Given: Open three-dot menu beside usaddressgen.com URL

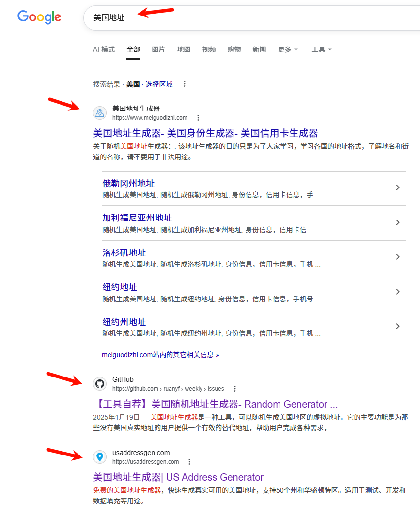Looking at the screenshot, I should [189, 461].
